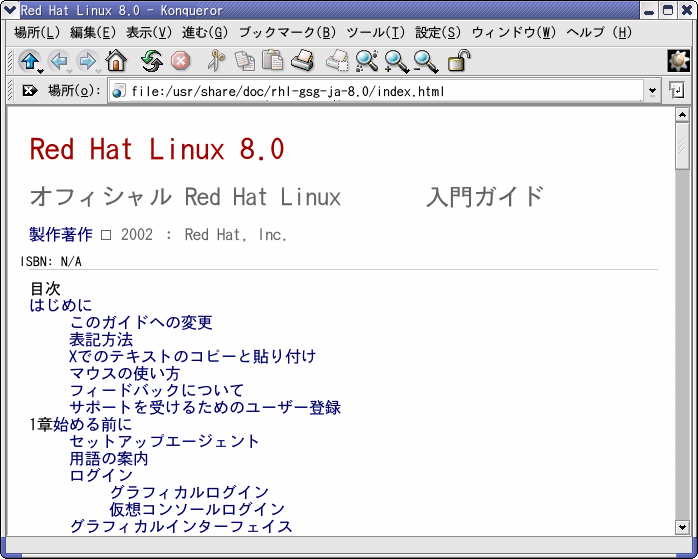Image resolution: width=698 pixels, height=559 pixels.
Task: Go back with the Back arrow icon
Action: (x=59, y=61)
